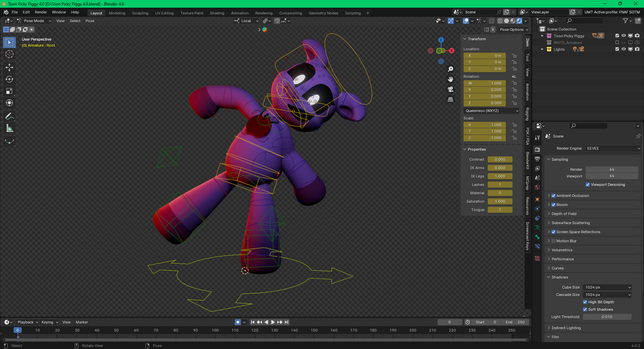Click the pan view hand icon
Viewport: 644px width, 349px height.
tap(450, 79)
